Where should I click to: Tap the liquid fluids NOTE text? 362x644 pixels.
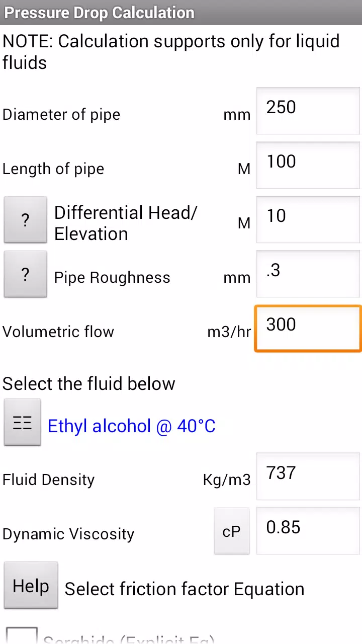(x=171, y=52)
